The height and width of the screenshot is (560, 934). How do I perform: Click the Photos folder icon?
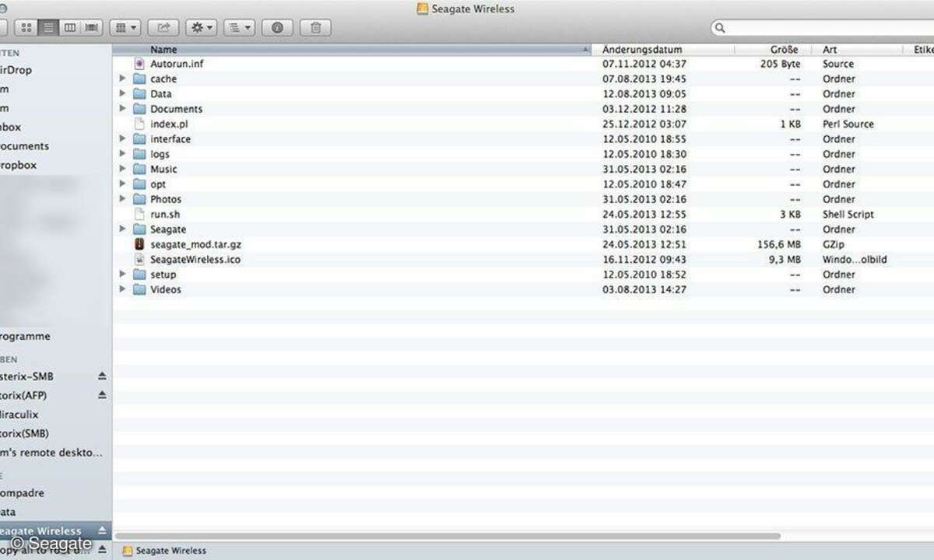click(x=139, y=199)
